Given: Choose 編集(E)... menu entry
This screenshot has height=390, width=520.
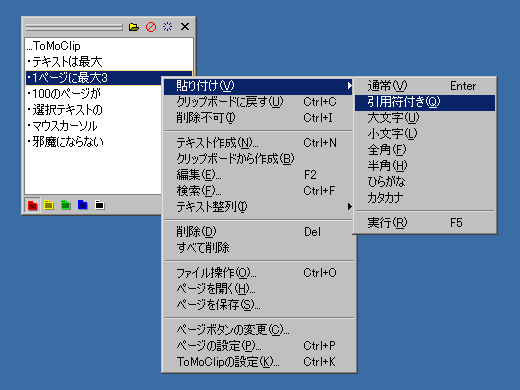Looking at the screenshot, I should (258, 175).
